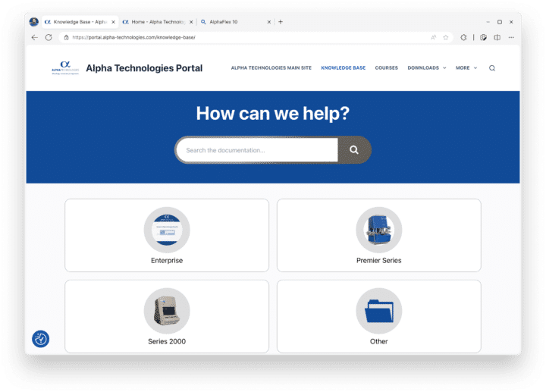Click the lock icon in address bar
The image size is (546, 392).
click(x=66, y=37)
